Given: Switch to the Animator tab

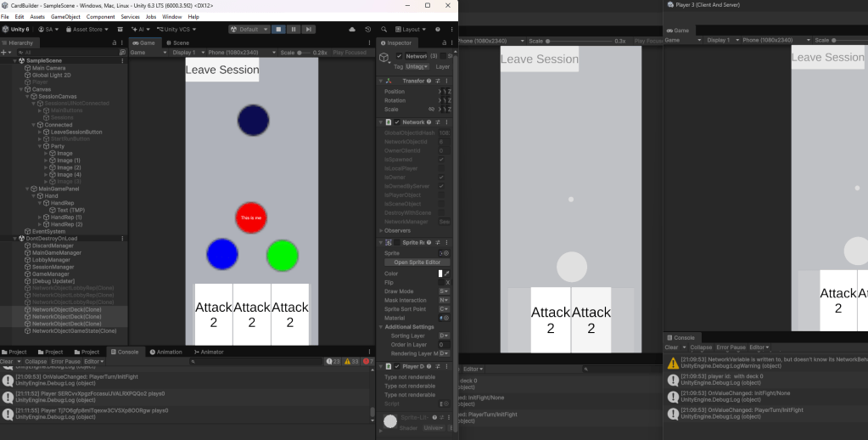Looking at the screenshot, I should [x=209, y=352].
